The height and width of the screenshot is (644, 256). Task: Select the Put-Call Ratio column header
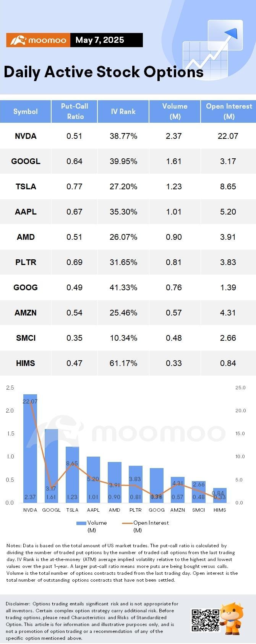(x=75, y=111)
